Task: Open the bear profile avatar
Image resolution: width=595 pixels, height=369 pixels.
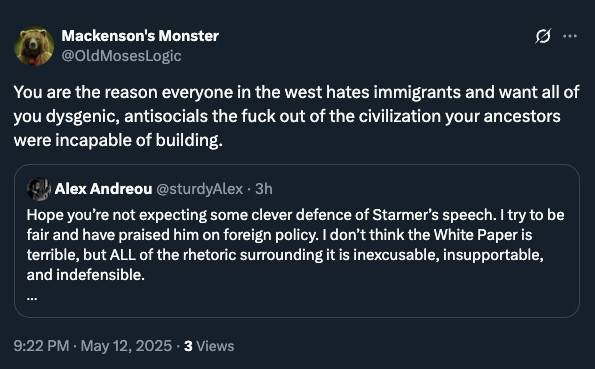Action: pyautogui.click(x=34, y=46)
